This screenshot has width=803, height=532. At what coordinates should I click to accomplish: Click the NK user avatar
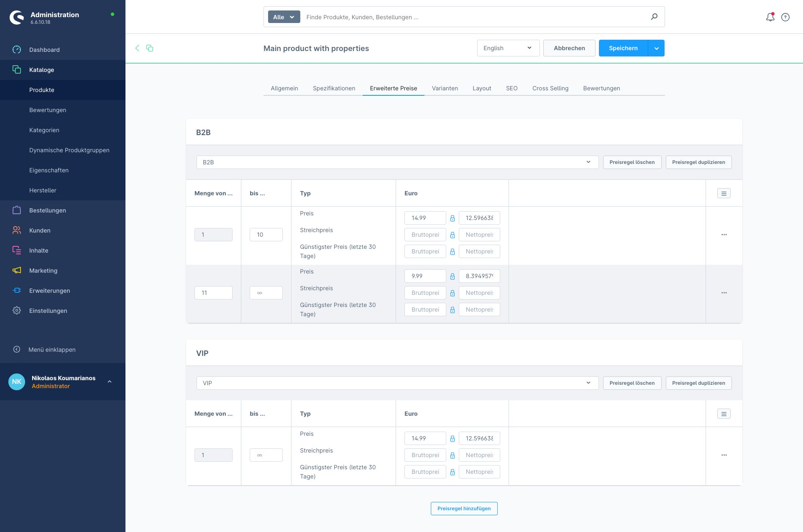coord(17,381)
